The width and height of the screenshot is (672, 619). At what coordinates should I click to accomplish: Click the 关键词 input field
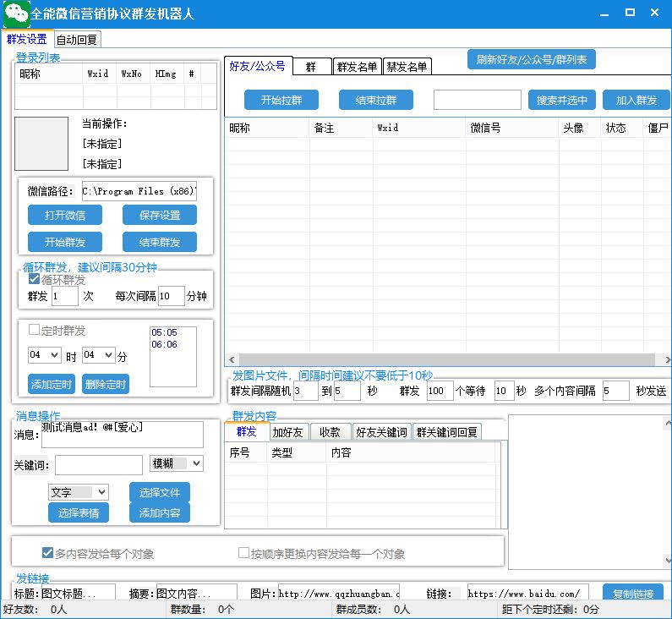tap(99, 465)
